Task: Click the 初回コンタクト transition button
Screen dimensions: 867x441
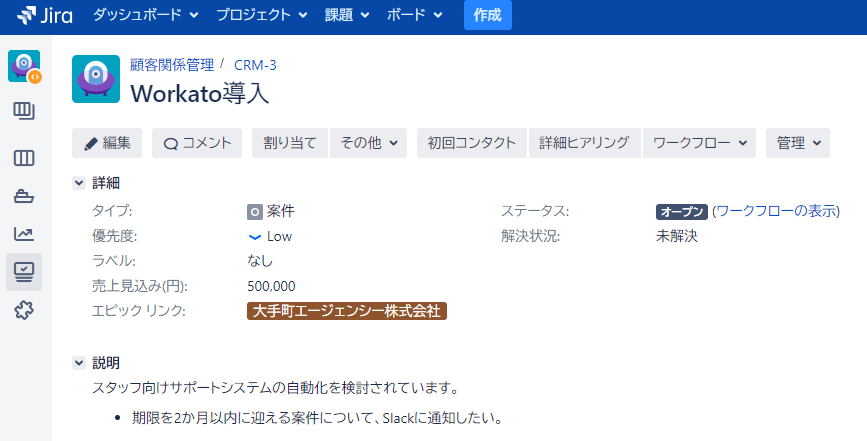Action: [472, 143]
